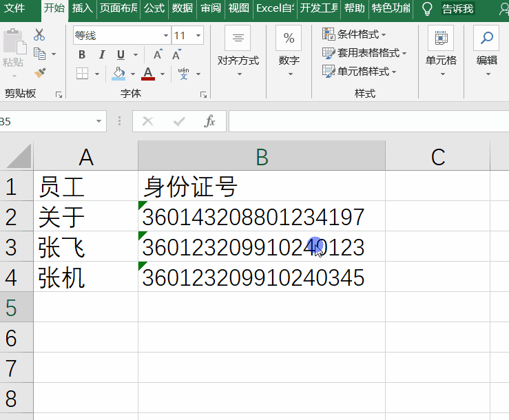Screen dimensions: 509x420
Task: Select cell containing 360123209910240345
Action: (262, 277)
